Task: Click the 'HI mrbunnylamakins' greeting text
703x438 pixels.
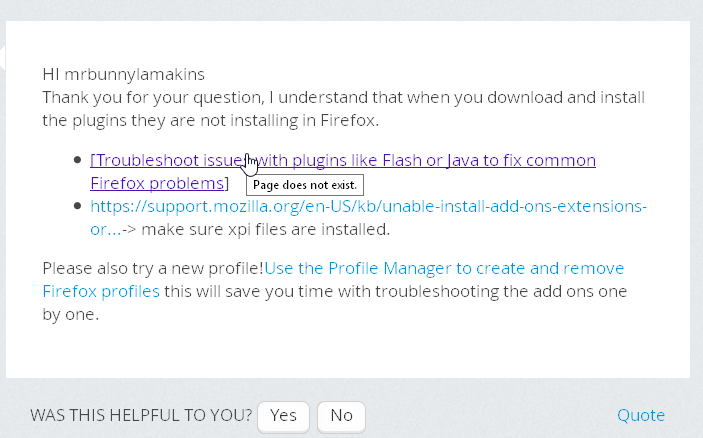Action: pyautogui.click(x=124, y=74)
